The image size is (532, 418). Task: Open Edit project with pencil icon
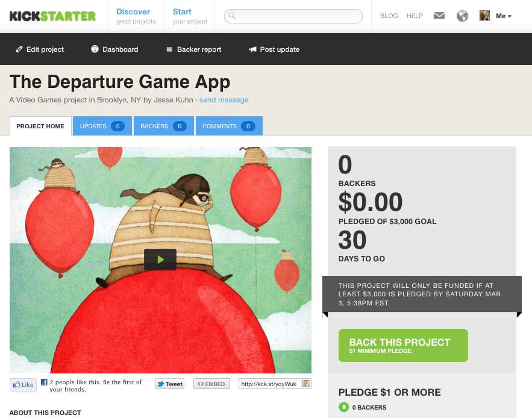tap(40, 49)
